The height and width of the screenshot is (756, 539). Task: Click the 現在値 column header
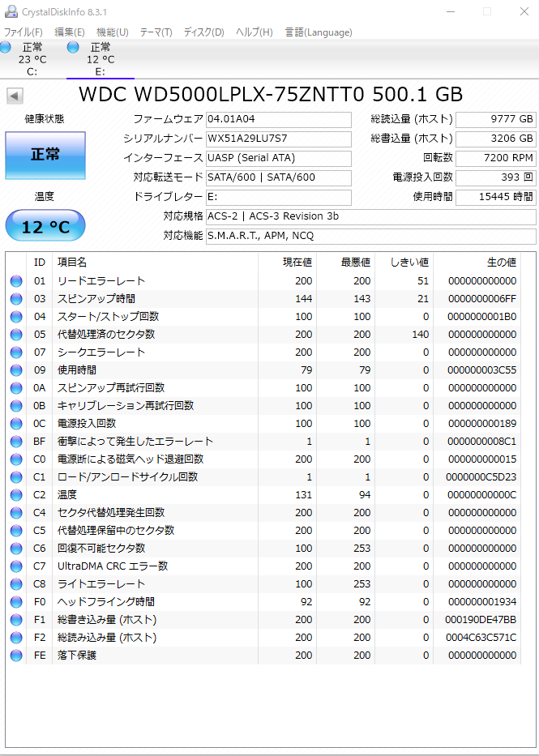[288, 263]
